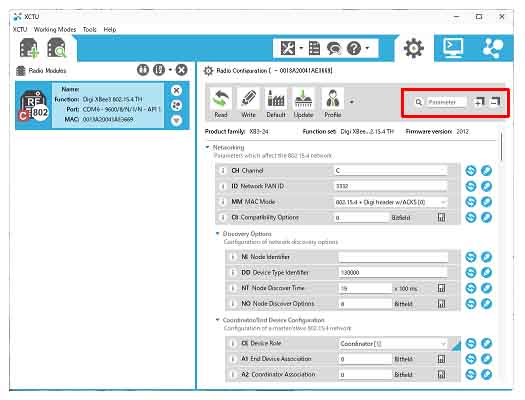
Task: Show info for CH Channel
Action: [223, 171]
